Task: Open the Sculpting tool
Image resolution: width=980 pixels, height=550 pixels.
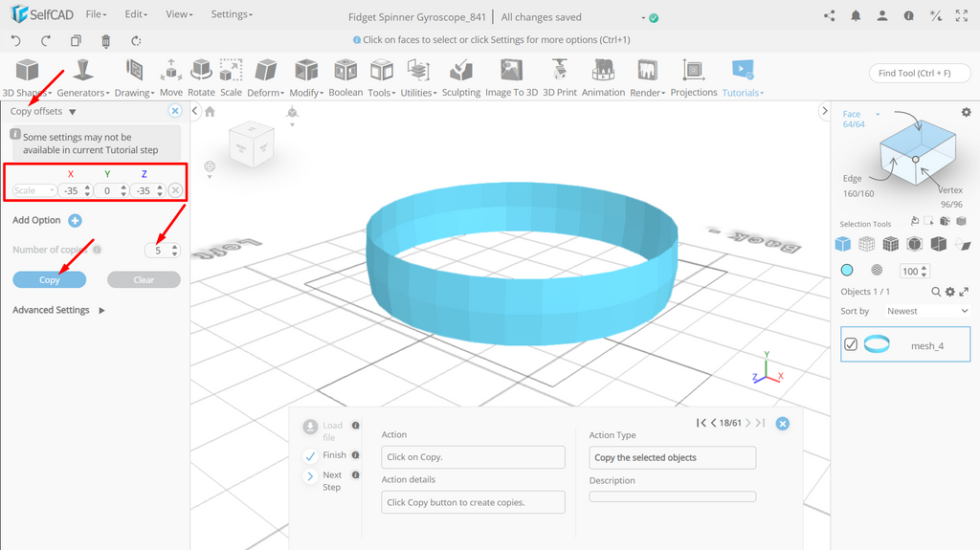Action: point(461,77)
